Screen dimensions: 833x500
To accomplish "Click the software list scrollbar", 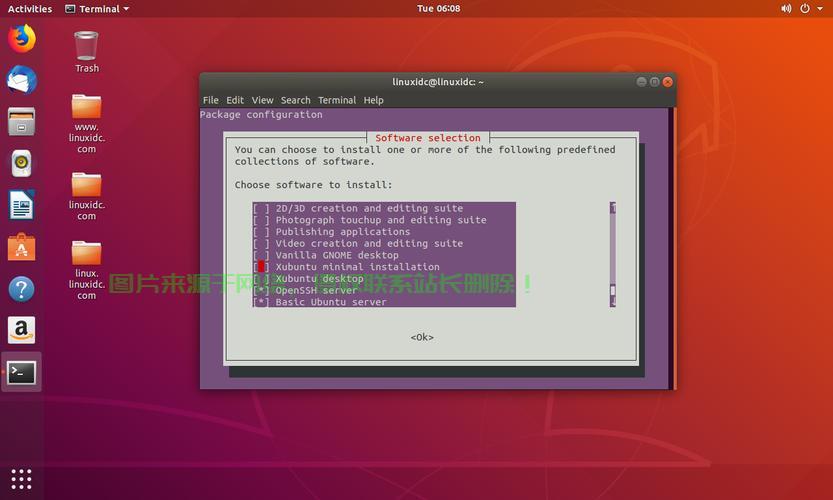I will pos(613,255).
